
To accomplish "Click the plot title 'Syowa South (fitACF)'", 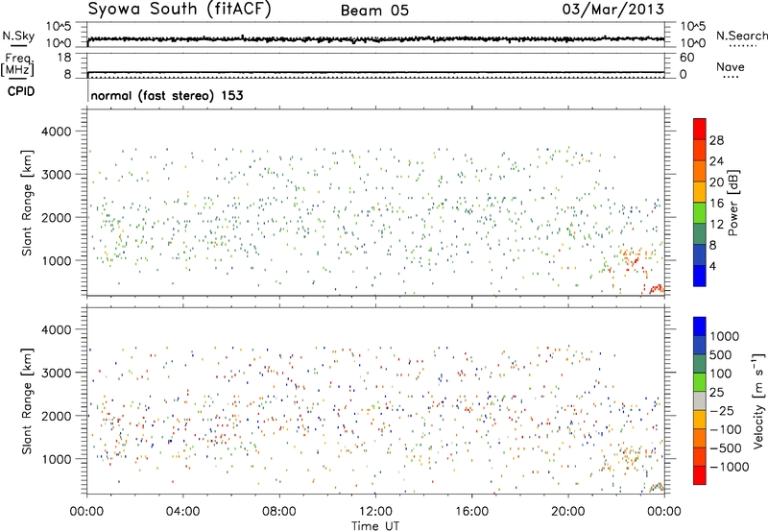I will 179,9.
